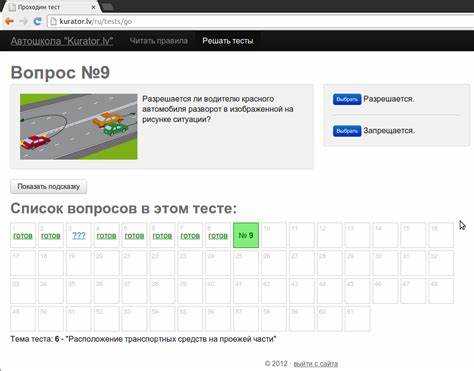474x371 pixels.
Task: Reload the page with the refresh icon
Action: pos(37,22)
